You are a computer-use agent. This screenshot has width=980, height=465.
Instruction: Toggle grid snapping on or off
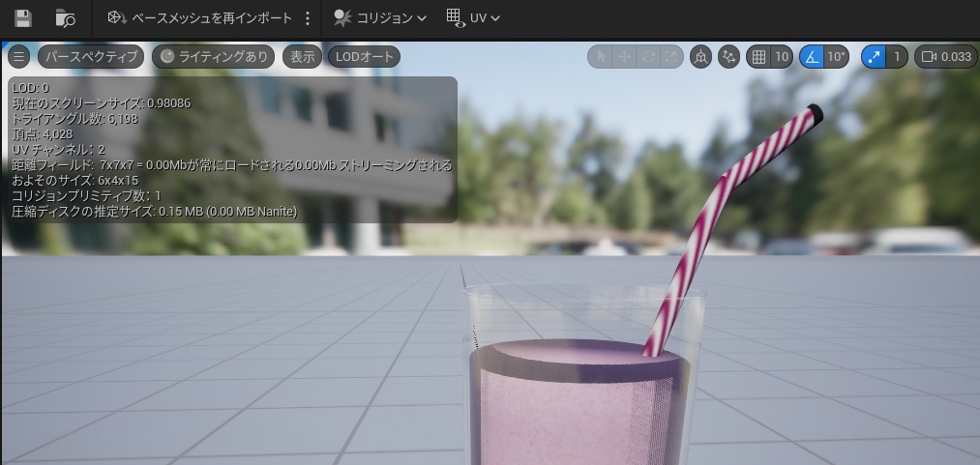click(x=758, y=57)
